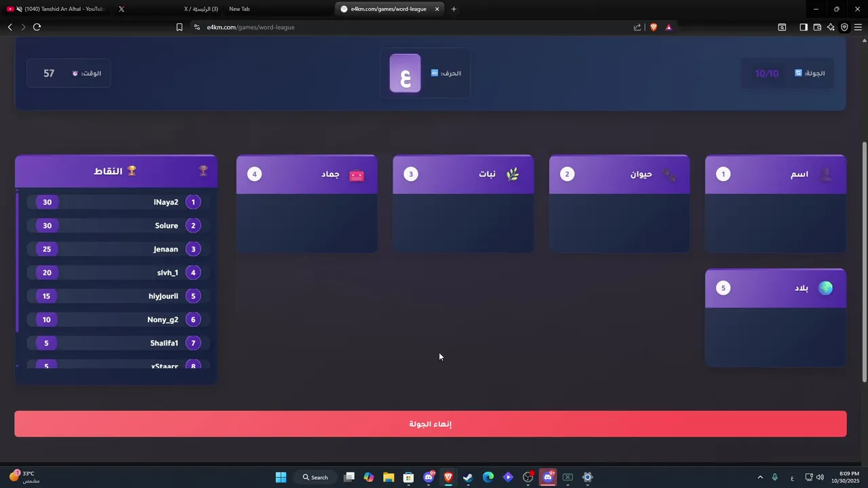This screenshot has height=488, width=868.
Task: Click the Brave Rewards triangle icon
Action: (x=669, y=27)
